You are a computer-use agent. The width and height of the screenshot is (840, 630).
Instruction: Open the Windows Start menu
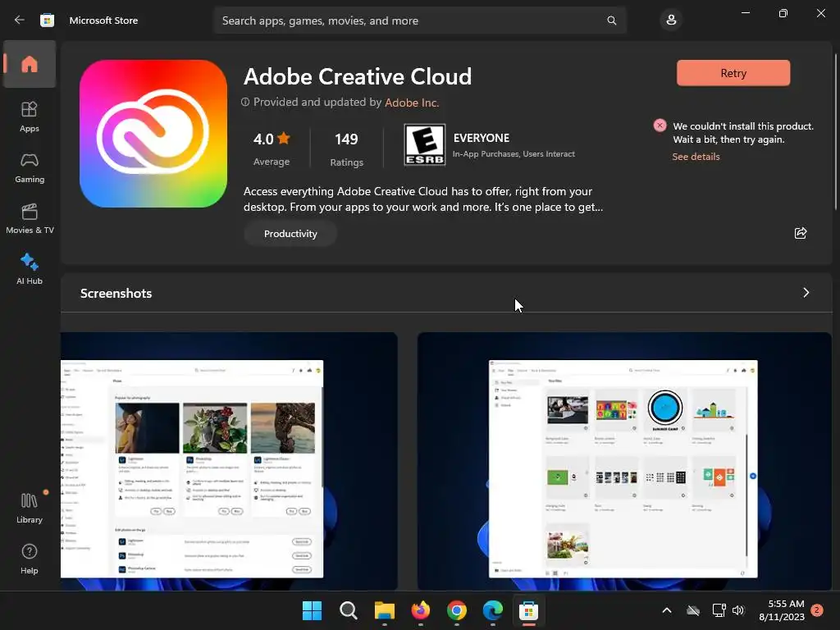[312, 610]
